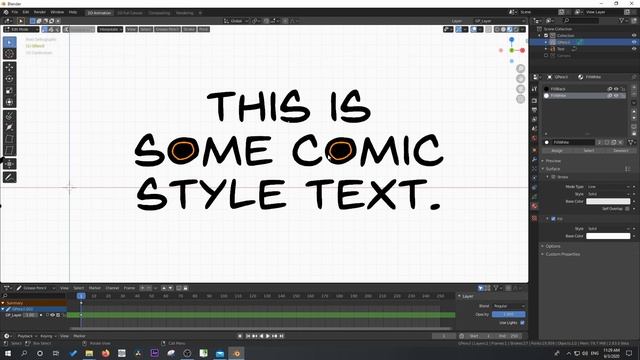Open the Mail app from the taskbar

coord(220,353)
